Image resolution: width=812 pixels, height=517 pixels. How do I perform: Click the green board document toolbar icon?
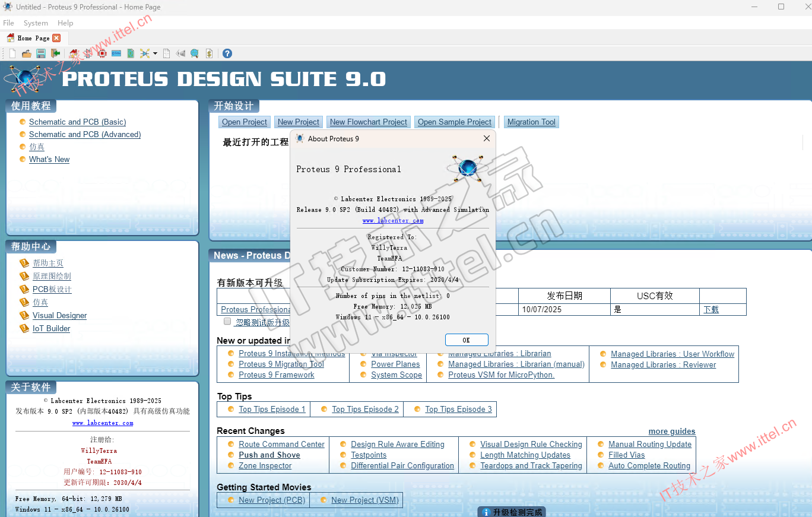coord(131,53)
